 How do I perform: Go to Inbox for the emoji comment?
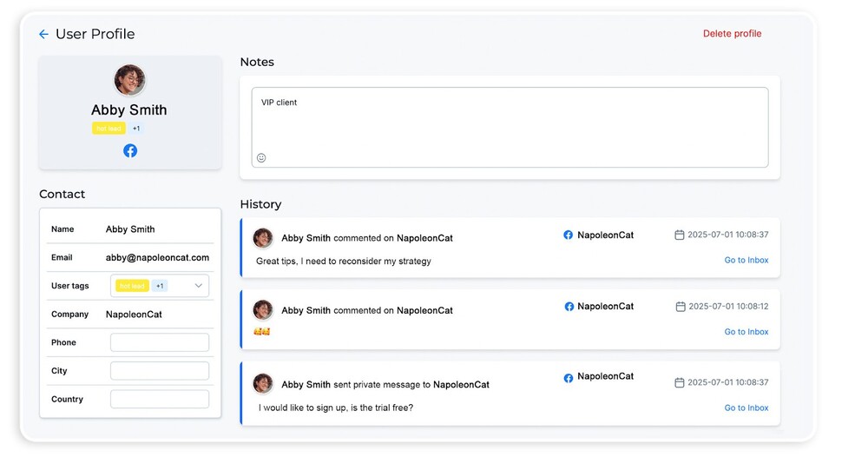(x=746, y=332)
